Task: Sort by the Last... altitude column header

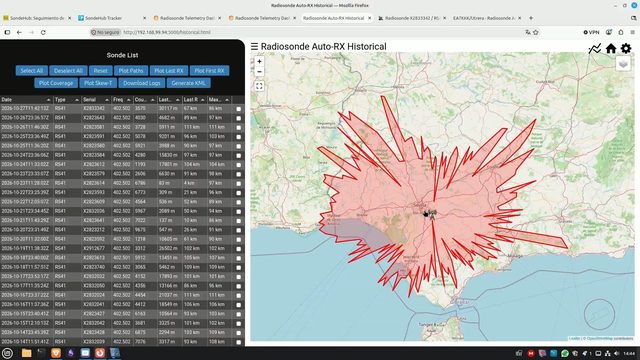Action: coord(169,100)
